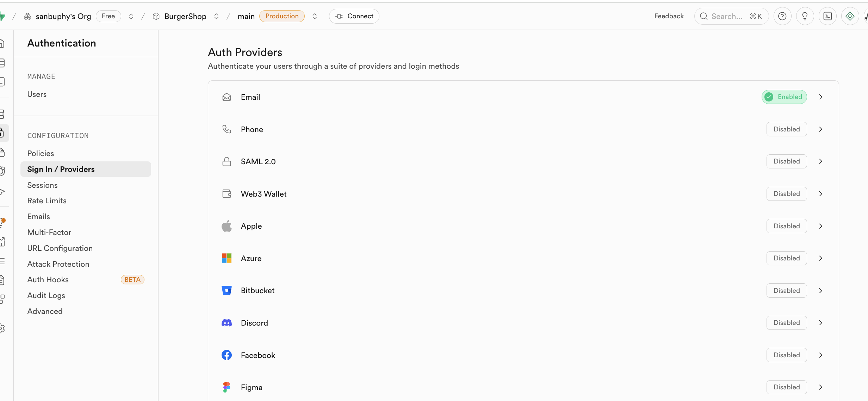This screenshot has height=401, width=868.
Task: Click the Connect button
Action: coord(354,16)
